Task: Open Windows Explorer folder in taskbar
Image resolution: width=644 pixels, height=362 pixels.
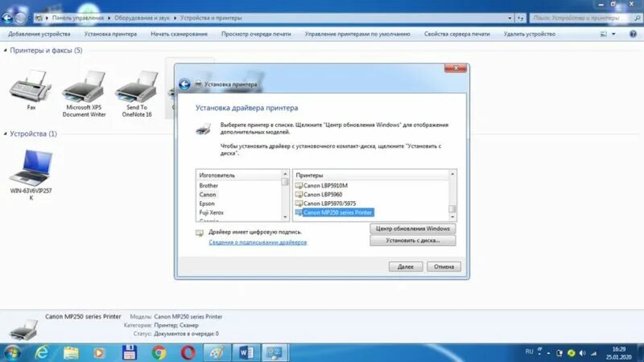Action: pyautogui.click(x=71, y=352)
